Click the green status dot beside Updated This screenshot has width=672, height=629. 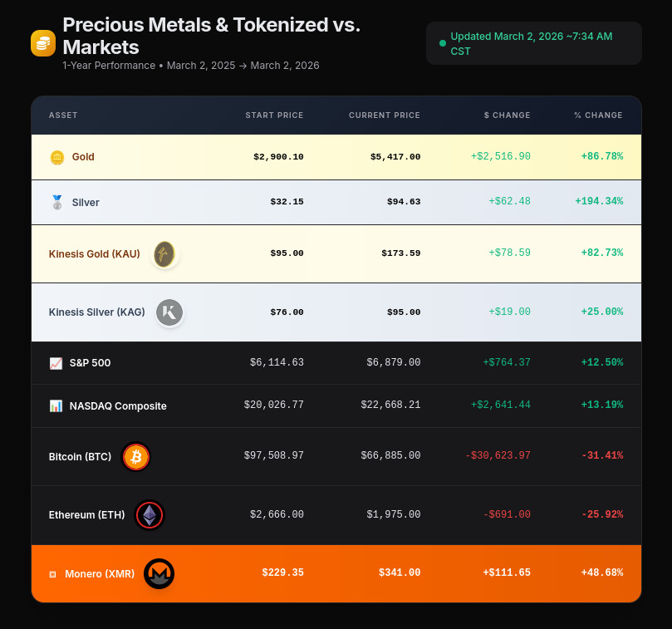(443, 43)
